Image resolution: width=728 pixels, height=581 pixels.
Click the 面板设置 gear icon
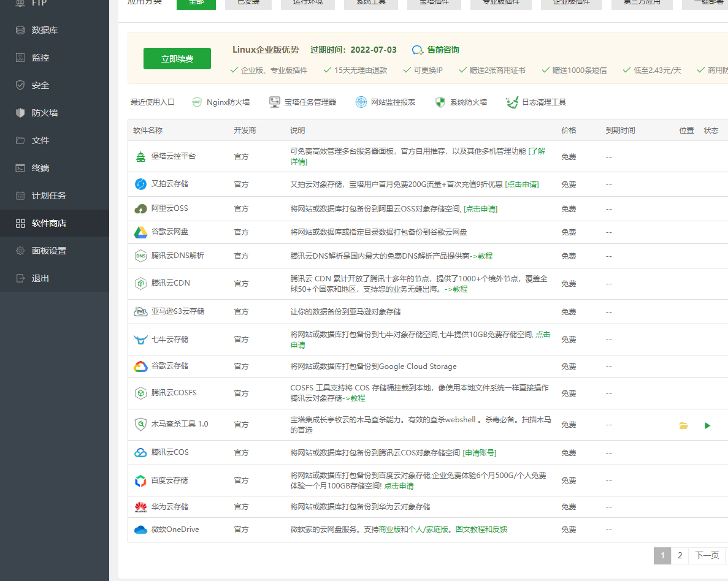click(20, 251)
